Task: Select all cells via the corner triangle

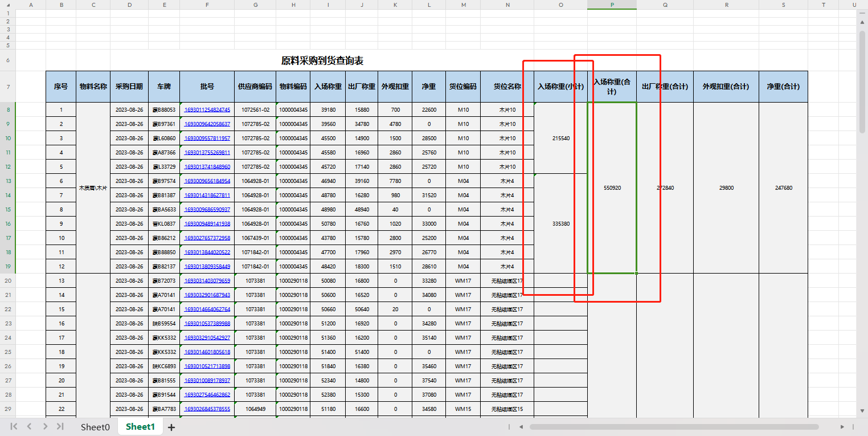Action: (8, 5)
